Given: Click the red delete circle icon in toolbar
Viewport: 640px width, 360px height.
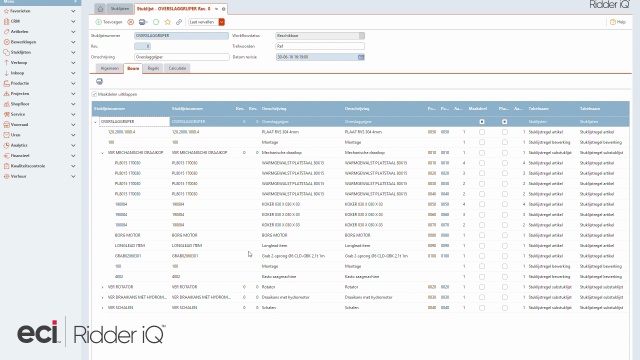Looking at the screenshot, I should pyautogui.click(x=131, y=22).
